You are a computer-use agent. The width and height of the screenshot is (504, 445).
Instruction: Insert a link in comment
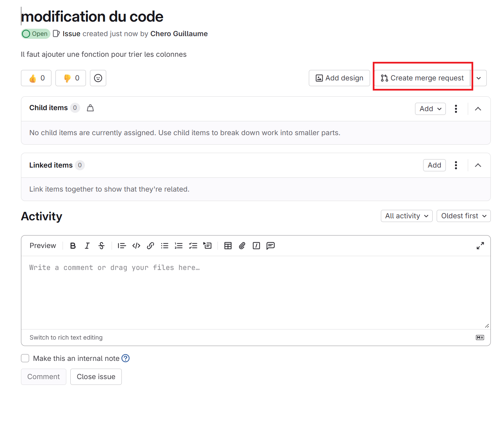pos(151,246)
